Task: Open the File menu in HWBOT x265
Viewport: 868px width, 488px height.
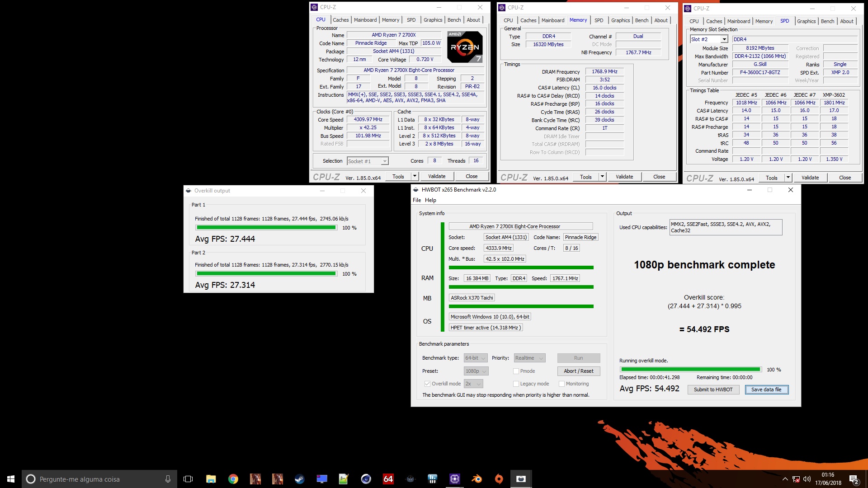Action: point(417,200)
